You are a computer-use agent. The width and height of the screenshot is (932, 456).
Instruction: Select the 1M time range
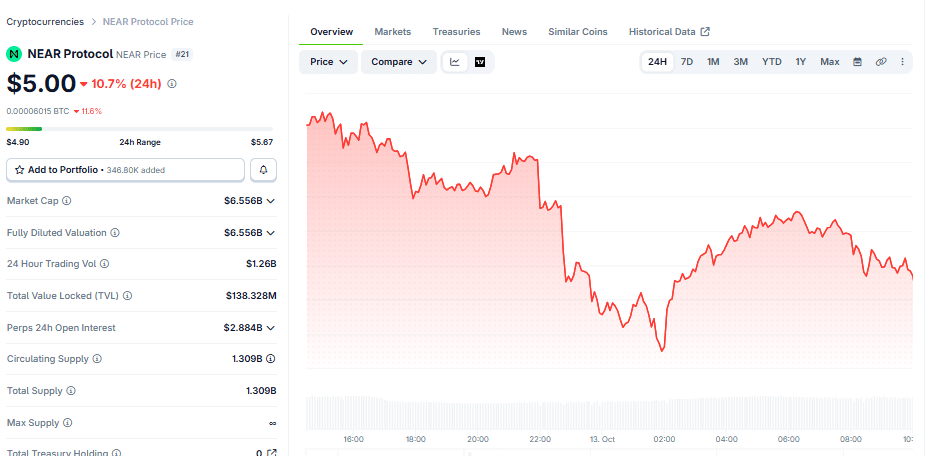point(713,62)
